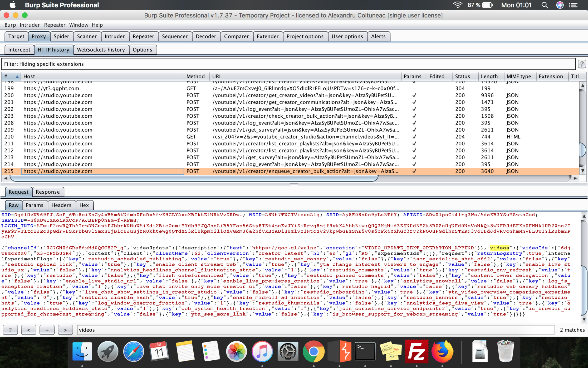Open Calendar from the dock
The height and width of the screenshot is (368, 588).
(159, 351)
